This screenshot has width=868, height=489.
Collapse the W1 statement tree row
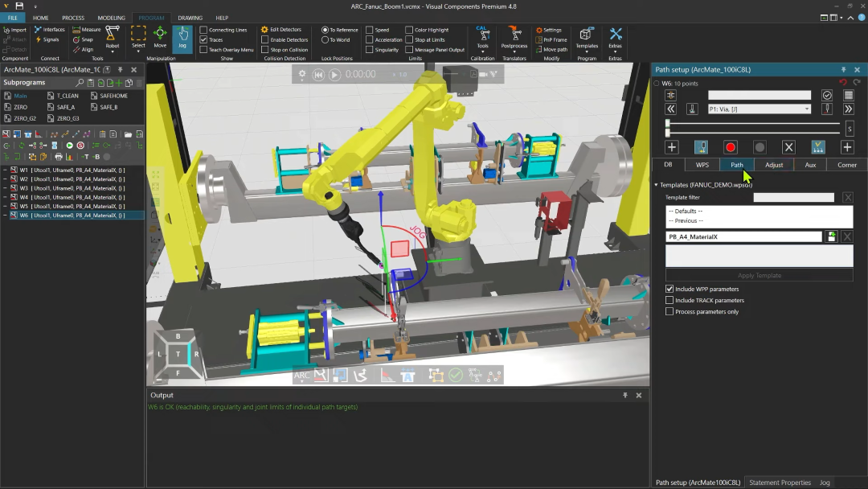(x=5, y=170)
